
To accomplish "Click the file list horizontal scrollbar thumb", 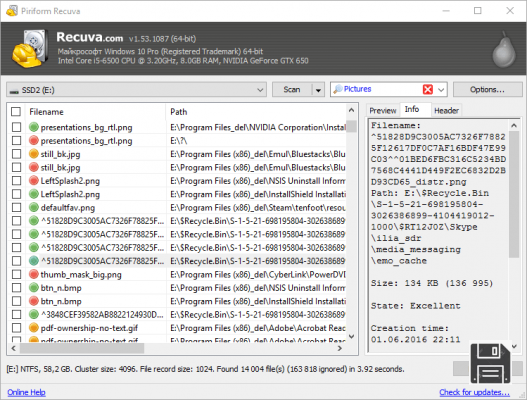I will click(x=82, y=349).
